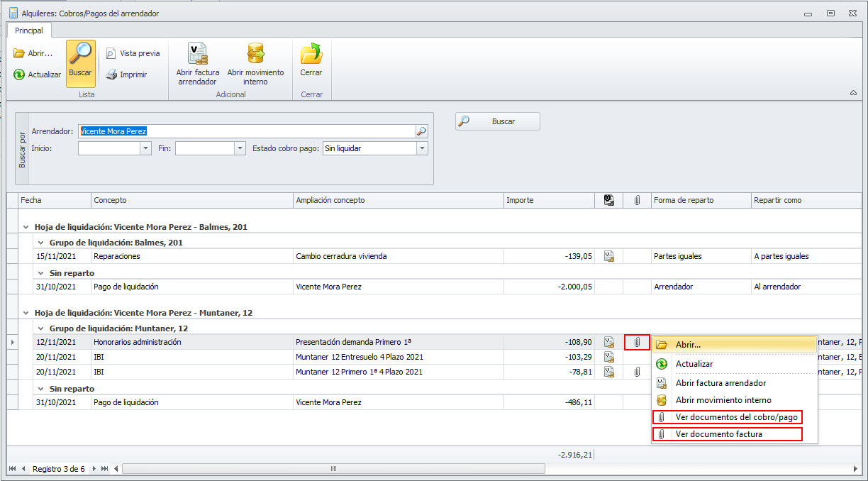Screen dimensions: 868x481
Task: Click the row indicator arrow beside 12/11/2021
Action: 12,342
